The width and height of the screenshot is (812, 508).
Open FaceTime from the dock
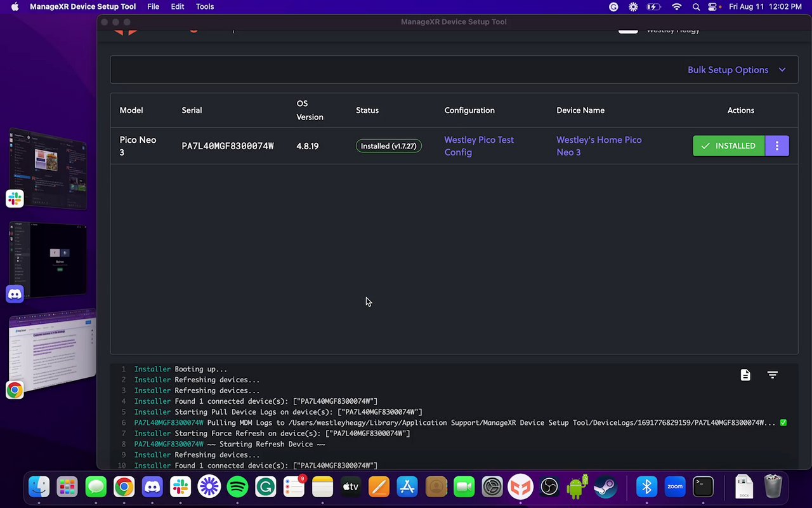tap(464, 487)
